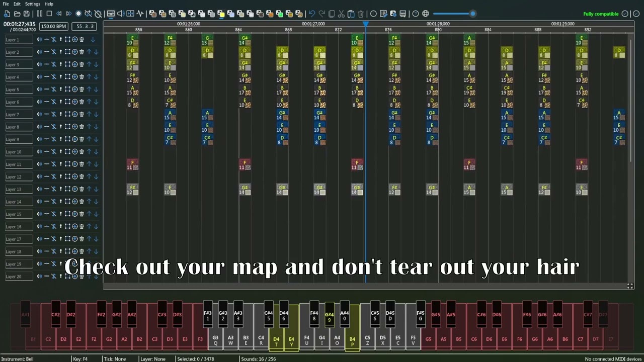
Task: Click Layer 2 volume speaker icon
Action: (x=39, y=52)
